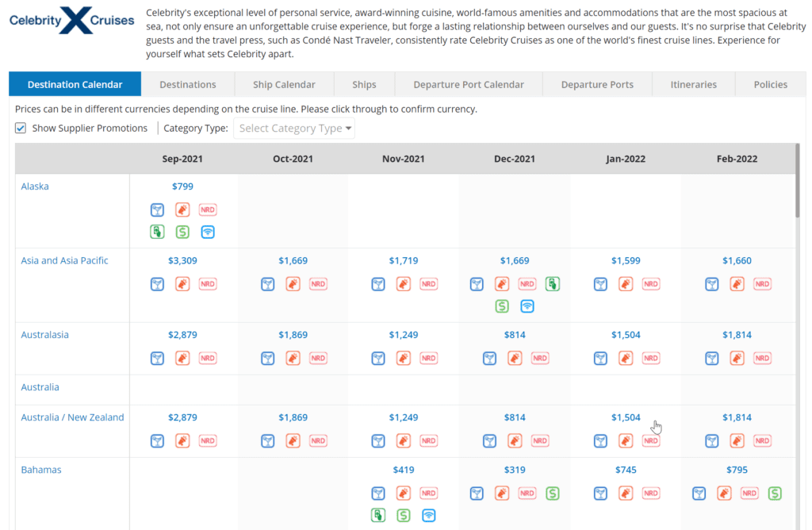Click the calendar table vertical scrollbar
Screen dimensions: 812x530
[x=797, y=182]
